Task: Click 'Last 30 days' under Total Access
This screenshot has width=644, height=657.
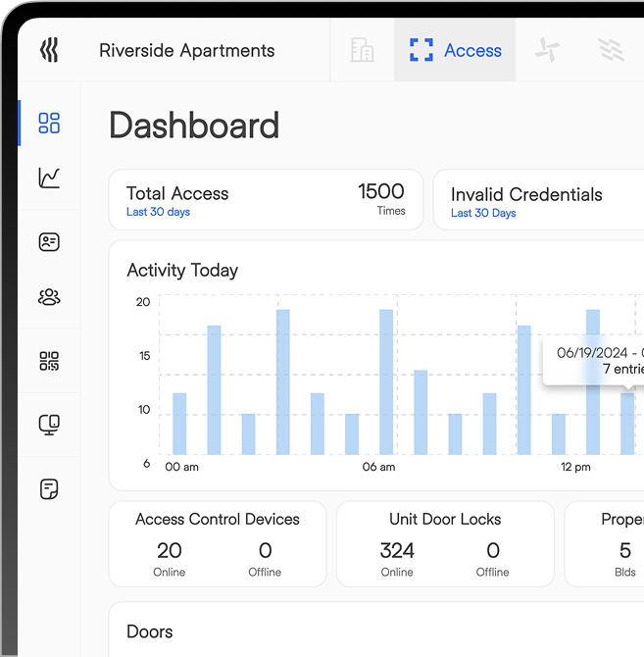Action: (x=158, y=212)
